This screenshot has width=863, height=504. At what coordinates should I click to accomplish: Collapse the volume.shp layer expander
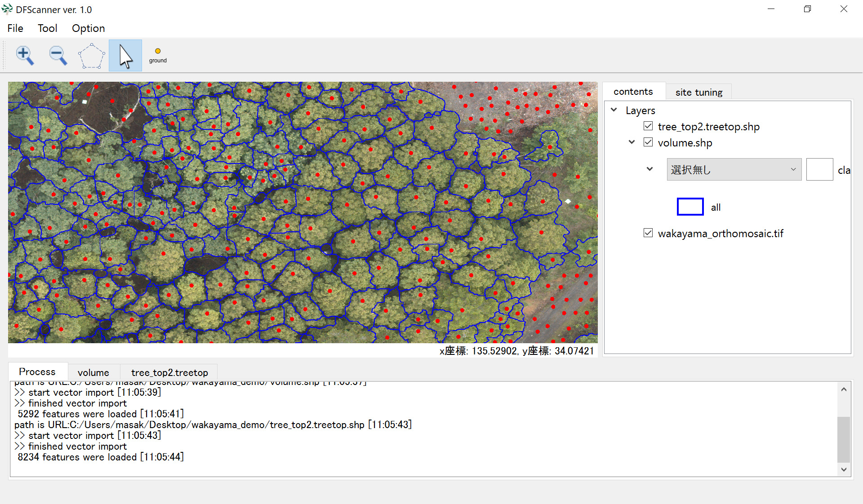click(632, 142)
